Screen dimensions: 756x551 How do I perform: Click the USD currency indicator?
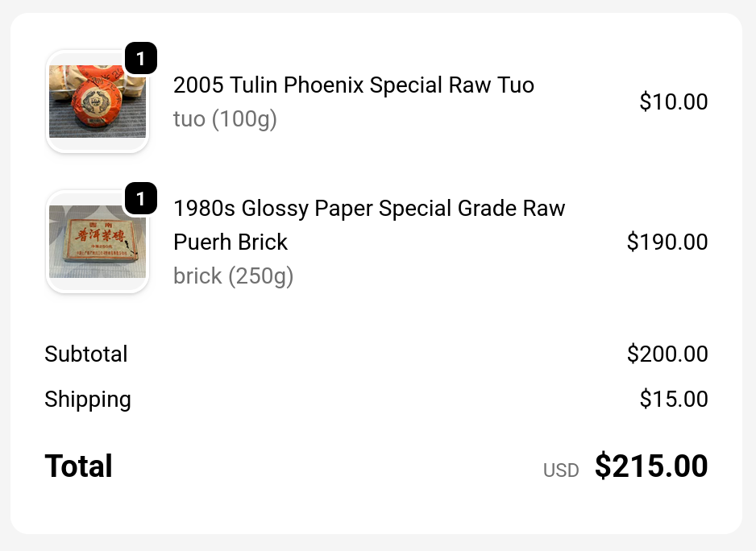(561, 470)
